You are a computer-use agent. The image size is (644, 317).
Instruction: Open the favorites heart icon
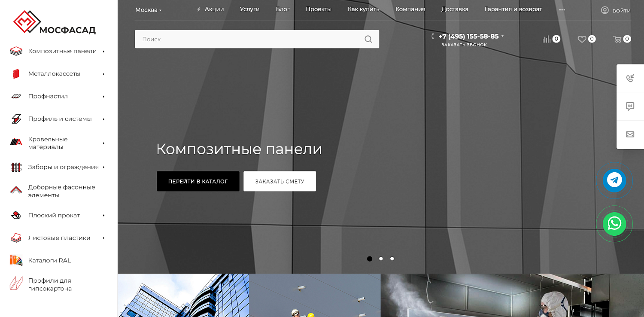coord(582,39)
